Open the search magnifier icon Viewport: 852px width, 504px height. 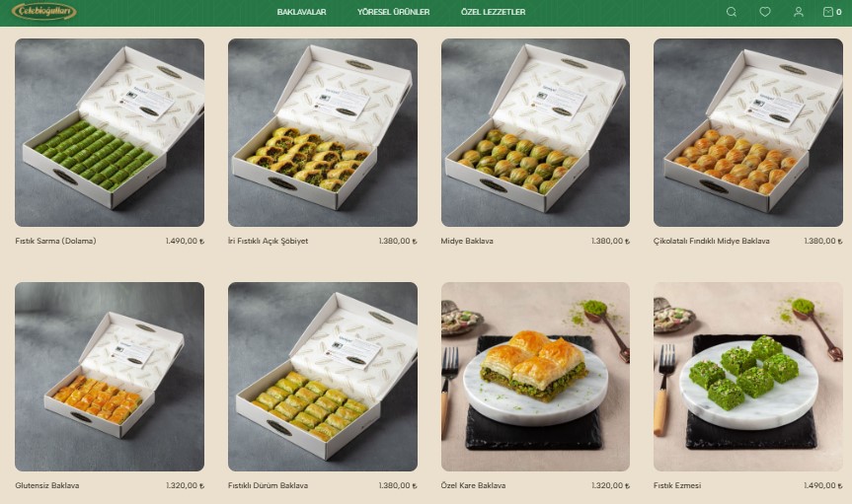[732, 12]
